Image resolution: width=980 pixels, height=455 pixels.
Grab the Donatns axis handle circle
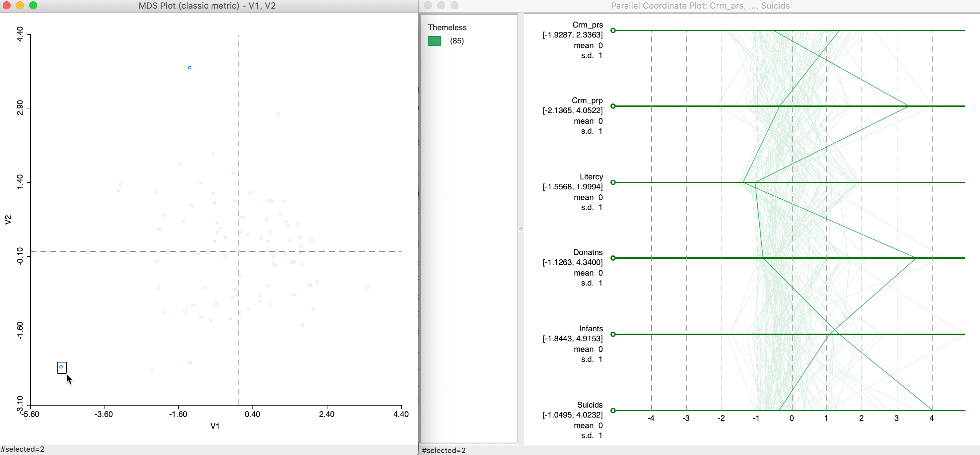point(613,258)
